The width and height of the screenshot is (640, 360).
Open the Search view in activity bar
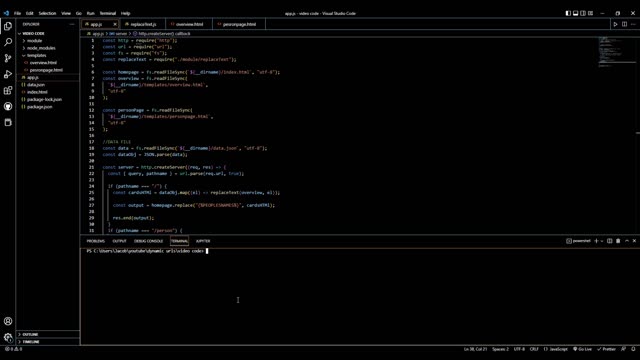[x=8, y=42]
